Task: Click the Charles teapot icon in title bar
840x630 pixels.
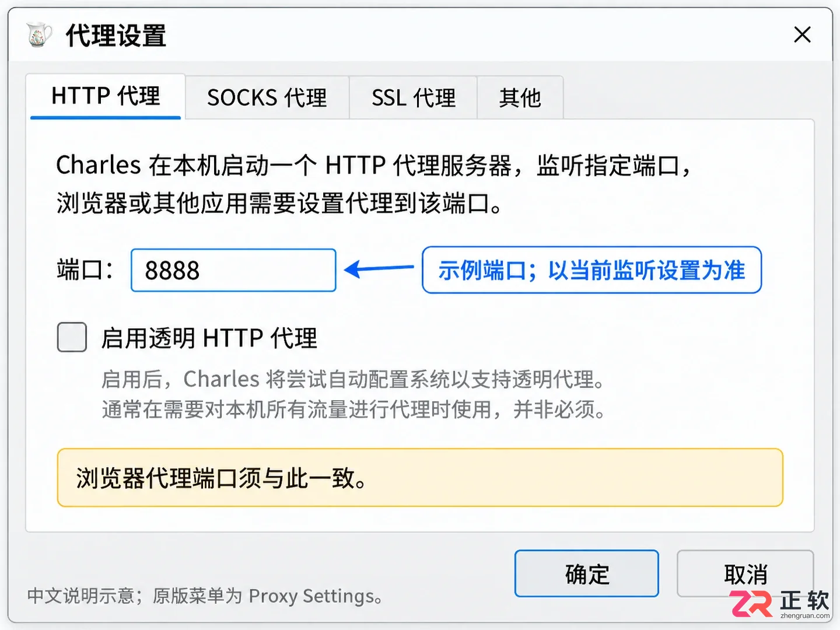Action: click(39, 35)
